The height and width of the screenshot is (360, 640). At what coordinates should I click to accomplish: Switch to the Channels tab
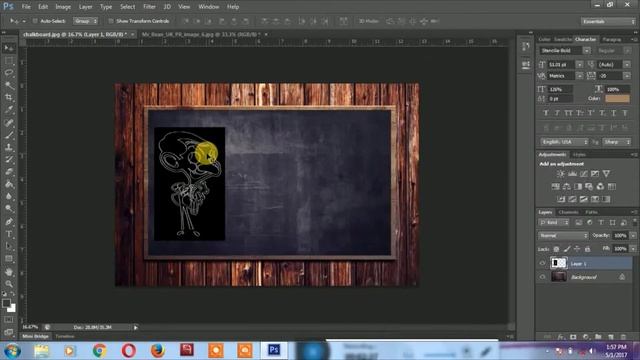(568, 212)
